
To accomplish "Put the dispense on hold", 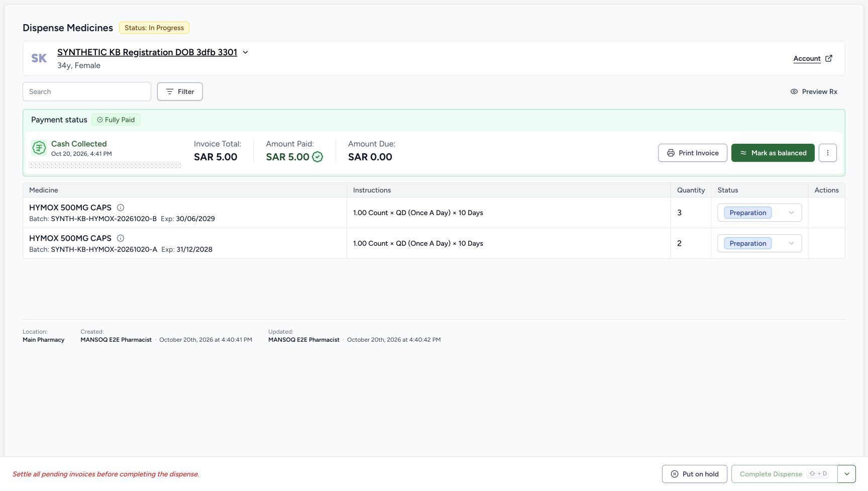I will [695, 474].
